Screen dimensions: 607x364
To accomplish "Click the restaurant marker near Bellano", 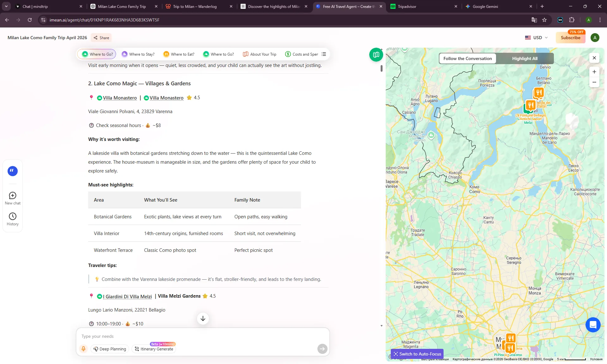I will click(x=539, y=93).
